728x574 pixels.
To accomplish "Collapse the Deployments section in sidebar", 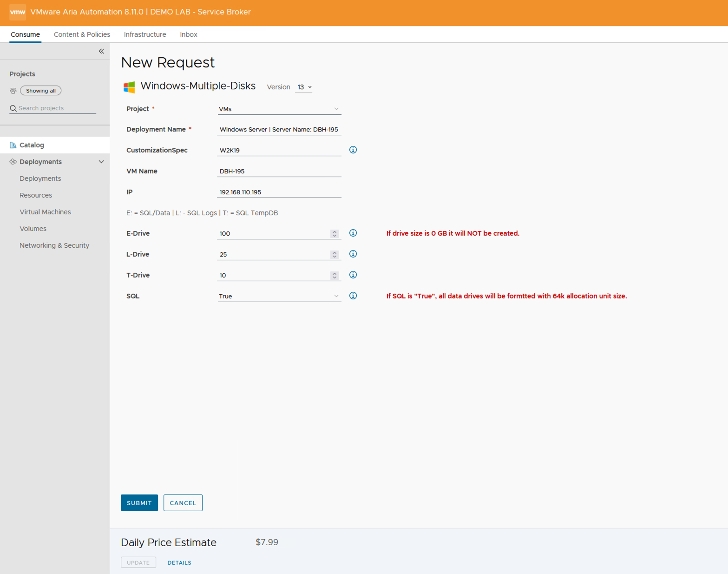I will click(x=101, y=162).
